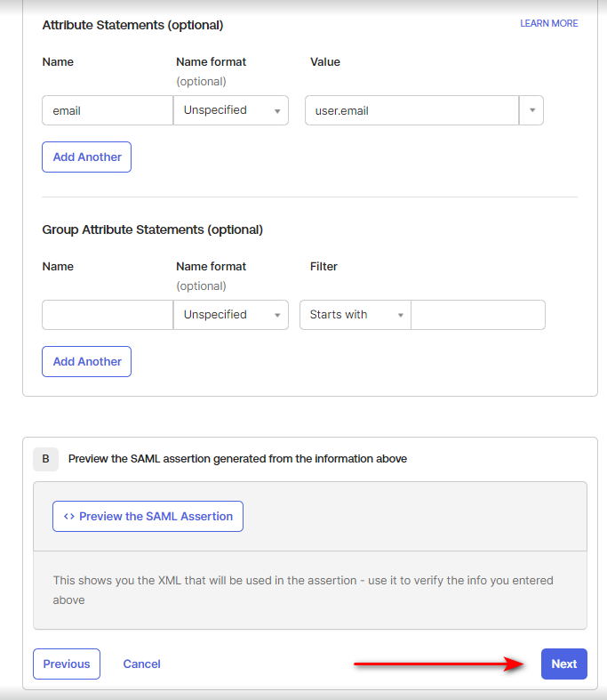Image resolution: width=607 pixels, height=700 pixels.
Task: Click the group filter value text field
Action: 477,315
